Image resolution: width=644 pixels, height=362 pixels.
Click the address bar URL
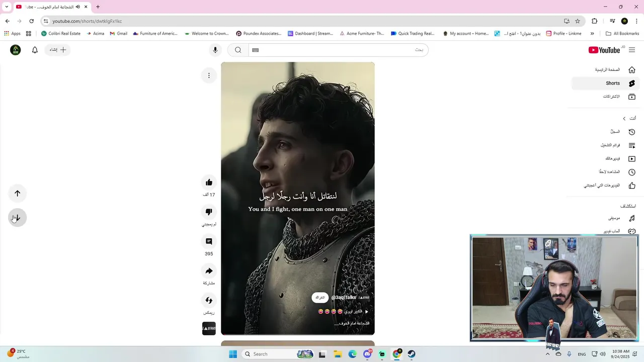[87, 21]
